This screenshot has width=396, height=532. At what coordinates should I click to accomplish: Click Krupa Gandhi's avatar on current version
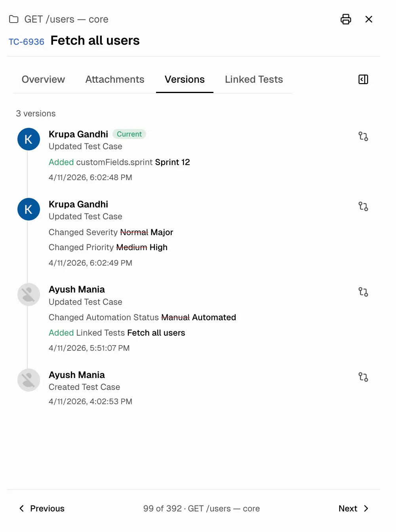coord(29,139)
